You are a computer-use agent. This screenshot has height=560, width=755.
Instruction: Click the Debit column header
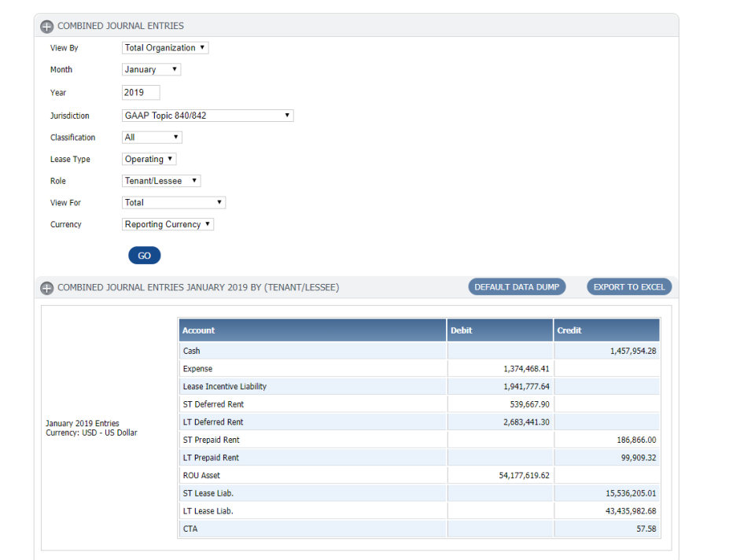(x=461, y=330)
